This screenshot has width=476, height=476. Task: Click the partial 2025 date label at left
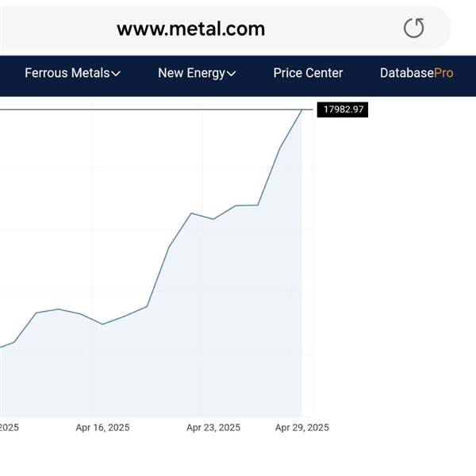pos(9,428)
